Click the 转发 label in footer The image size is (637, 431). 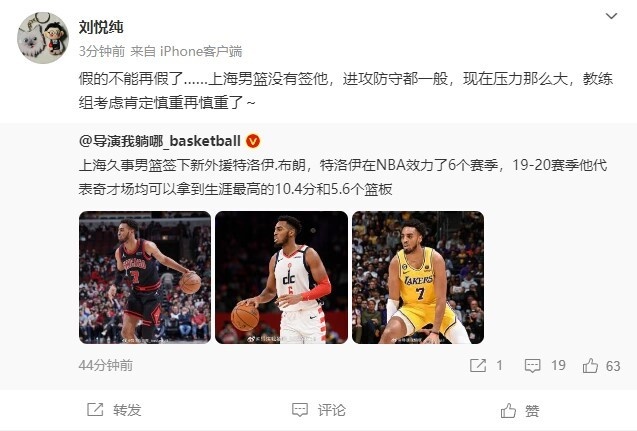click(127, 410)
